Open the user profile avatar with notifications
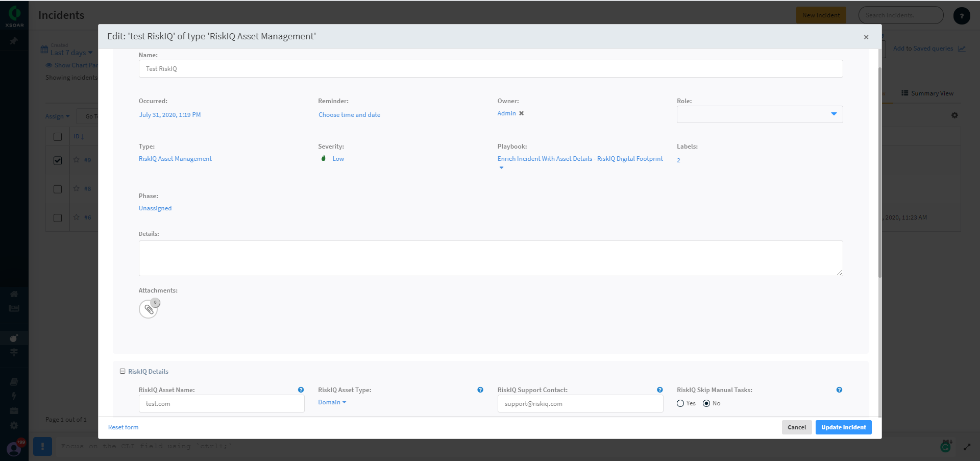This screenshot has height=461, width=980. pyautogui.click(x=14, y=448)
